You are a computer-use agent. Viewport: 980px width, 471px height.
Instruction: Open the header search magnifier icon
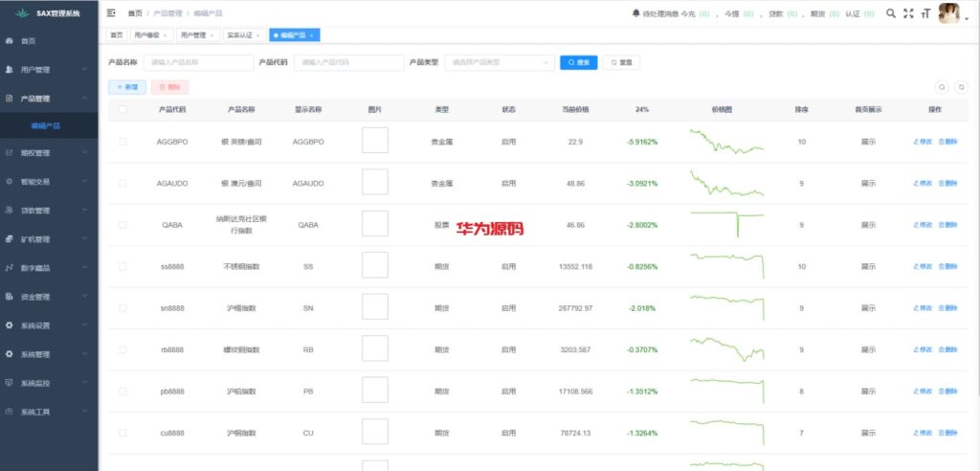891,13
